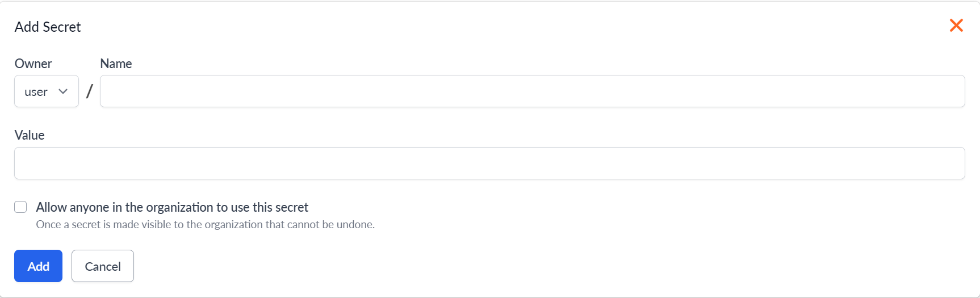Click the 'Allow anyone in the organization' label

point(172,207)
